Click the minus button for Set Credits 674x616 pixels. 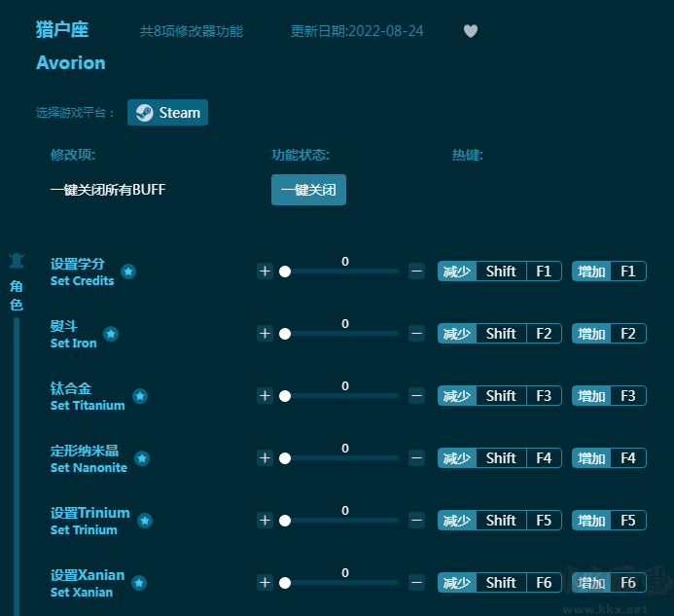[416, 272]
